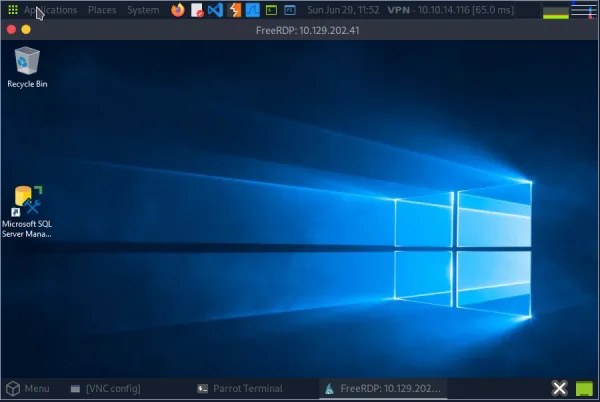Open the Menu button in bottom panel

(28, 389)
